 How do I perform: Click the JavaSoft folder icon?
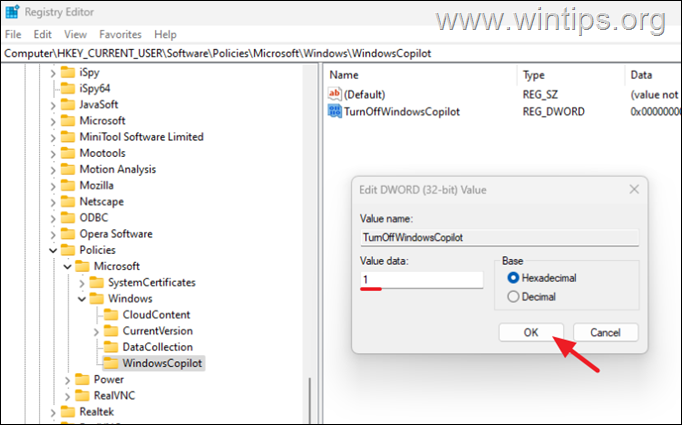tap(67, 104)
